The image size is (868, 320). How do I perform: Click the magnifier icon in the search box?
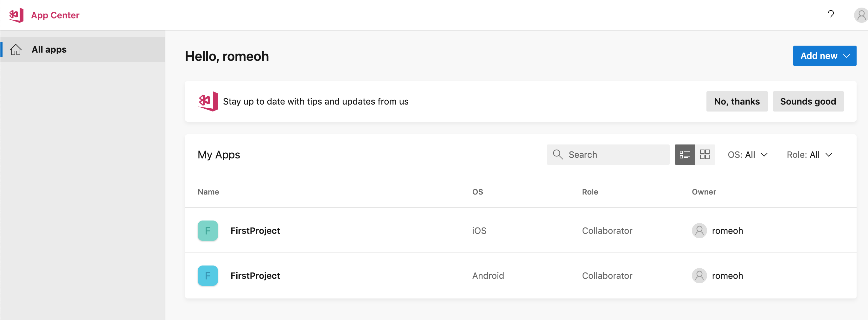pos(558,155)
